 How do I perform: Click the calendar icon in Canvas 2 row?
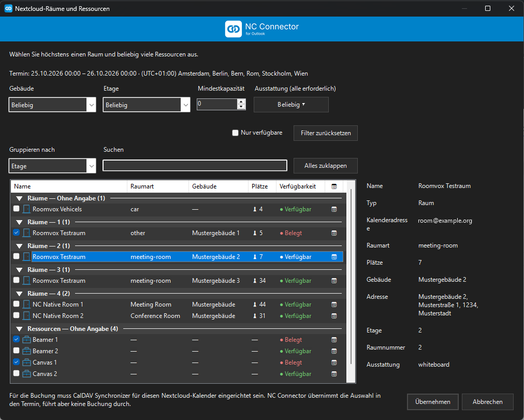(334, 374)
